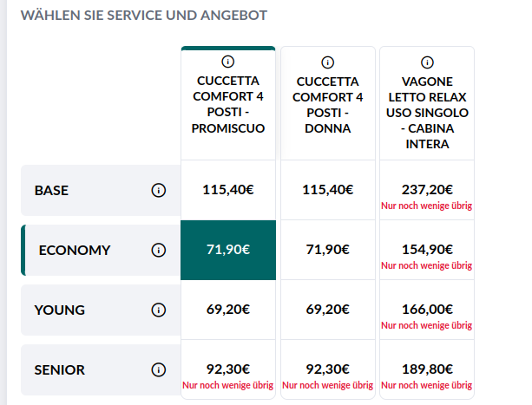Open the BASE fare info icon

click(158, 190)
